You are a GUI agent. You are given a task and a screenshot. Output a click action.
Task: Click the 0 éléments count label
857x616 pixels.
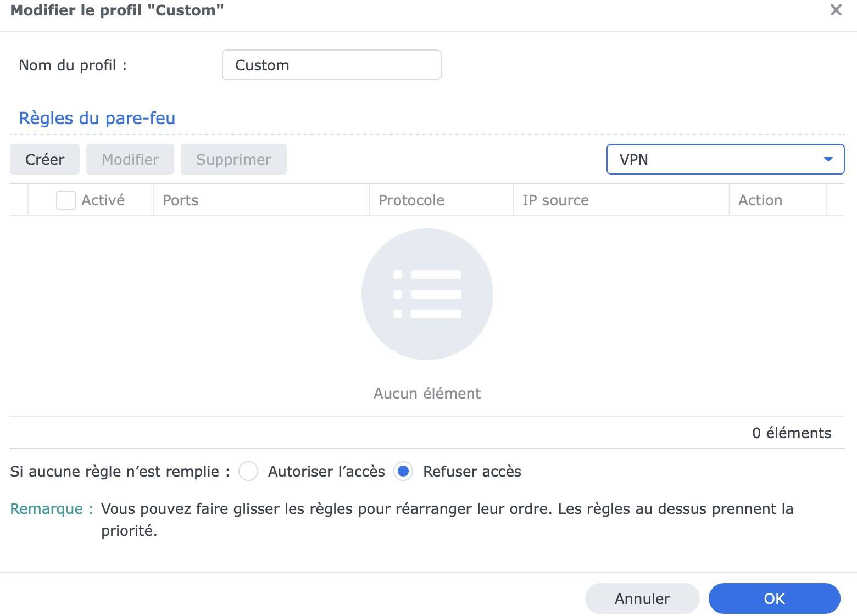pyautogui.click(x=791, y=433)
